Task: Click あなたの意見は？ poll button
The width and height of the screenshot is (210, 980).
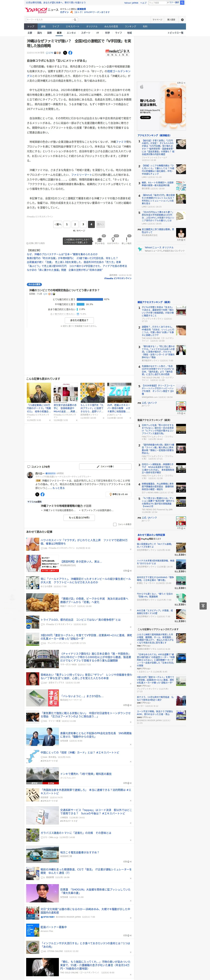Action: coord(80,320)
